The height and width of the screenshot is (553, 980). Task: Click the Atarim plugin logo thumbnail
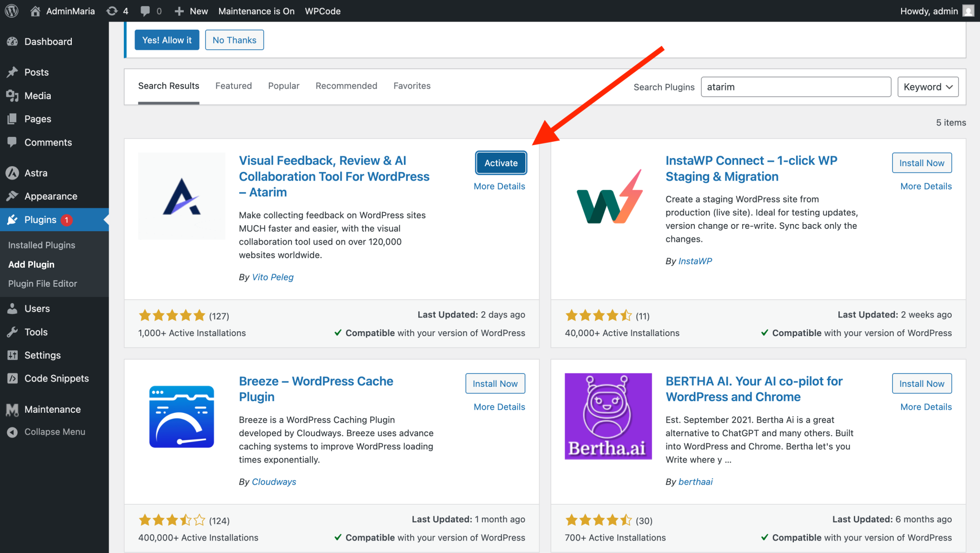[x=181, y=196]
